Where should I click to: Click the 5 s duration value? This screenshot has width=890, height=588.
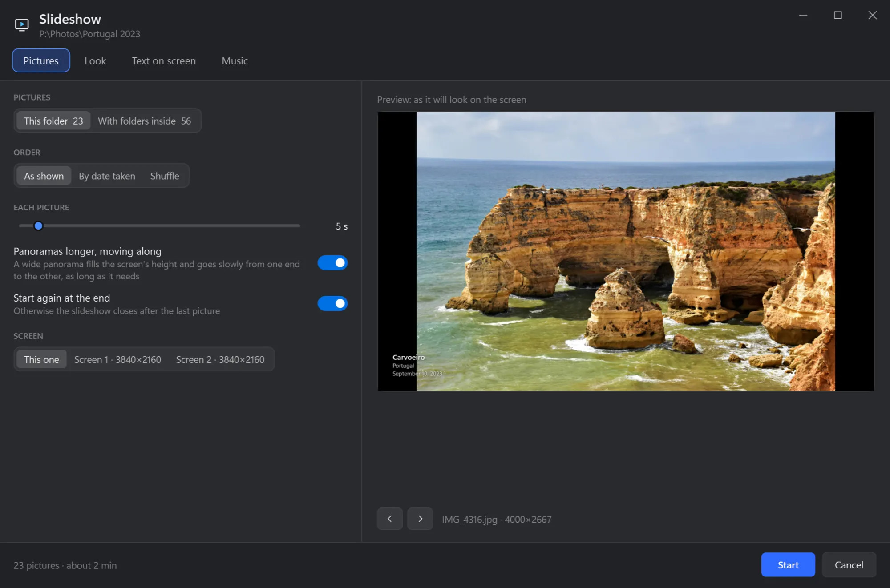tap(342, 226)
